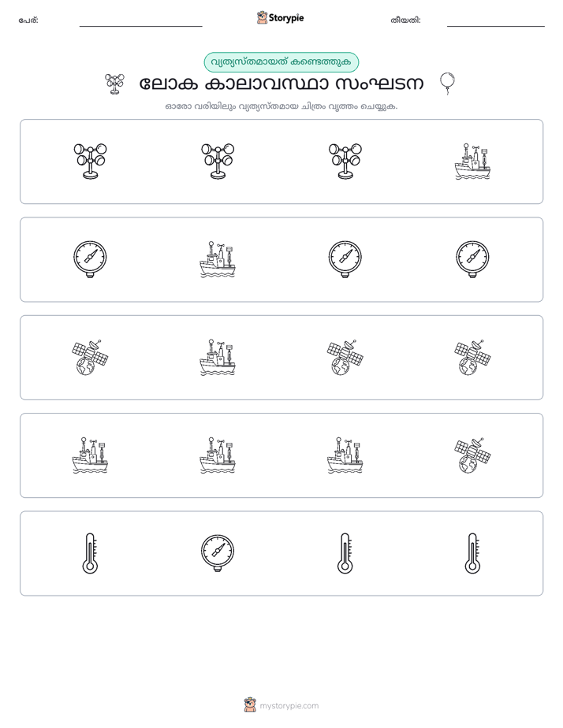Click the name line after പേര്
Image resolution: width=563 pixels, height=728 pixels.
140,23
